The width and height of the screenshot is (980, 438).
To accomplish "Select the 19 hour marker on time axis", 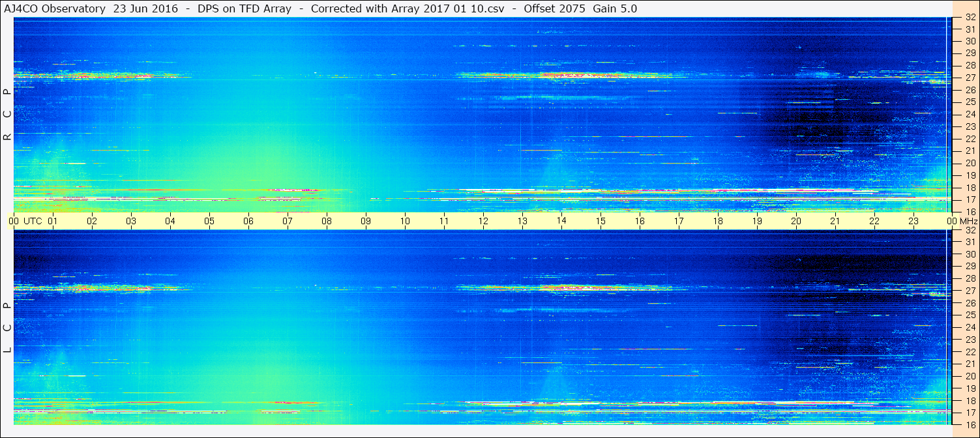I will 757,221.
